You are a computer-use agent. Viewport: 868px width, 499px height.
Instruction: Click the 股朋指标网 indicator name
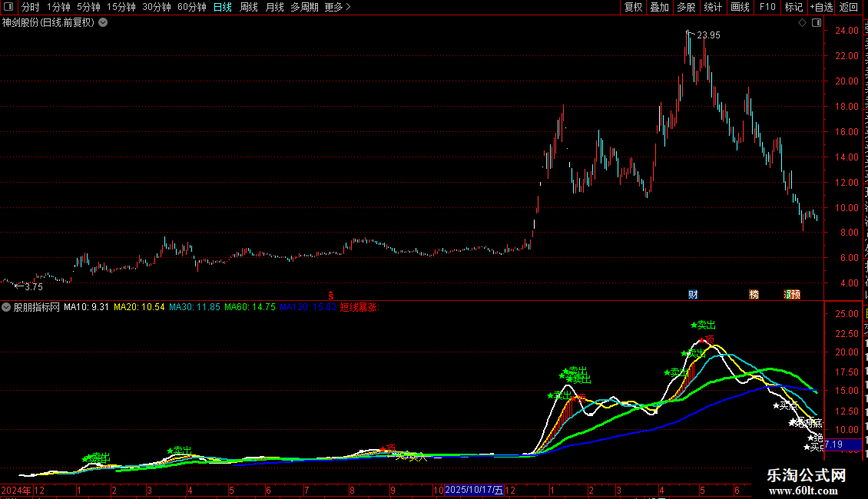[x=37, y=307]
